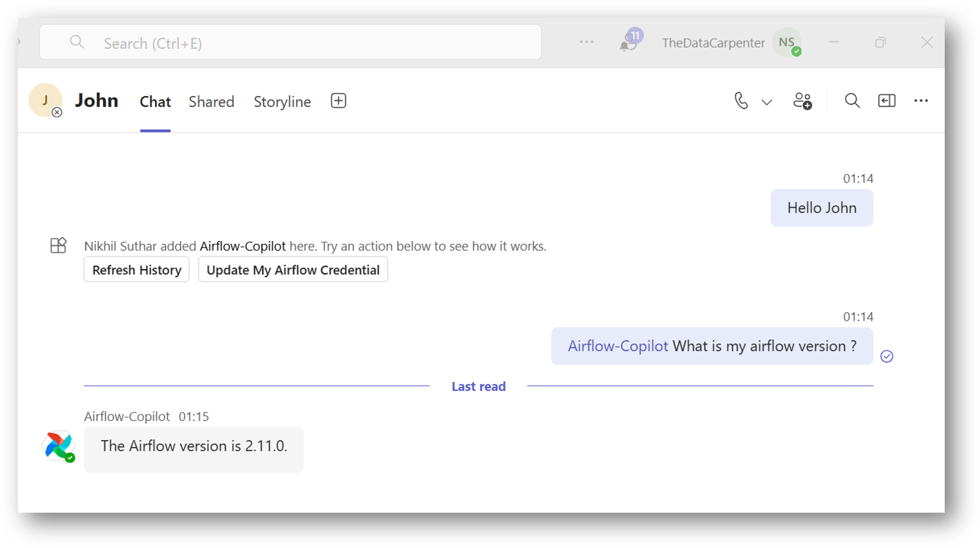Screen dimensions: 980x548
Task: Add a tab with the plus icon
Action: point(338,101)
